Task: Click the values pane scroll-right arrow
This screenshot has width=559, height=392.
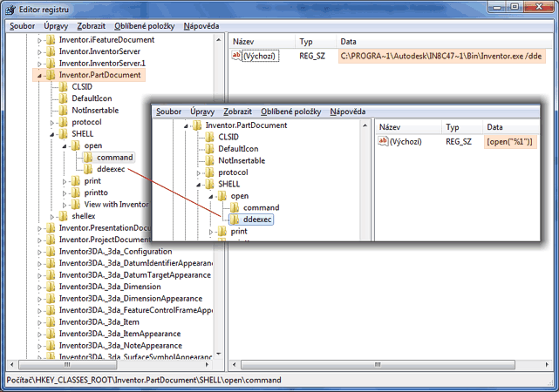Action: click(548, 365)
